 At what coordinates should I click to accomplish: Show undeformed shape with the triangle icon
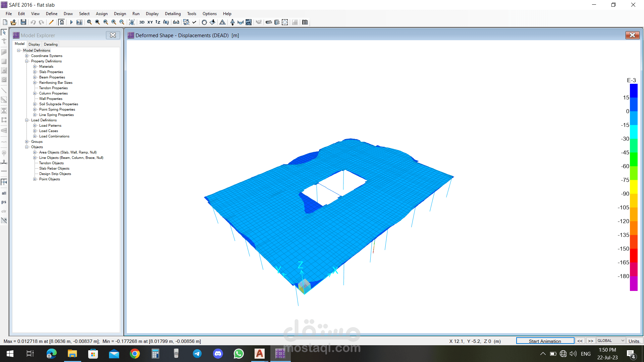pyautogui.click(x=222, y=22)
